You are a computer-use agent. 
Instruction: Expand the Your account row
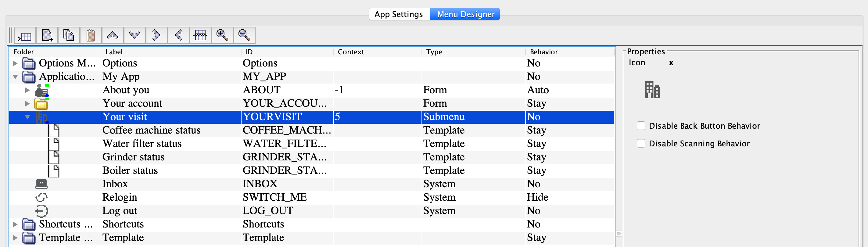pyautogui.click(x=27, y=103)
